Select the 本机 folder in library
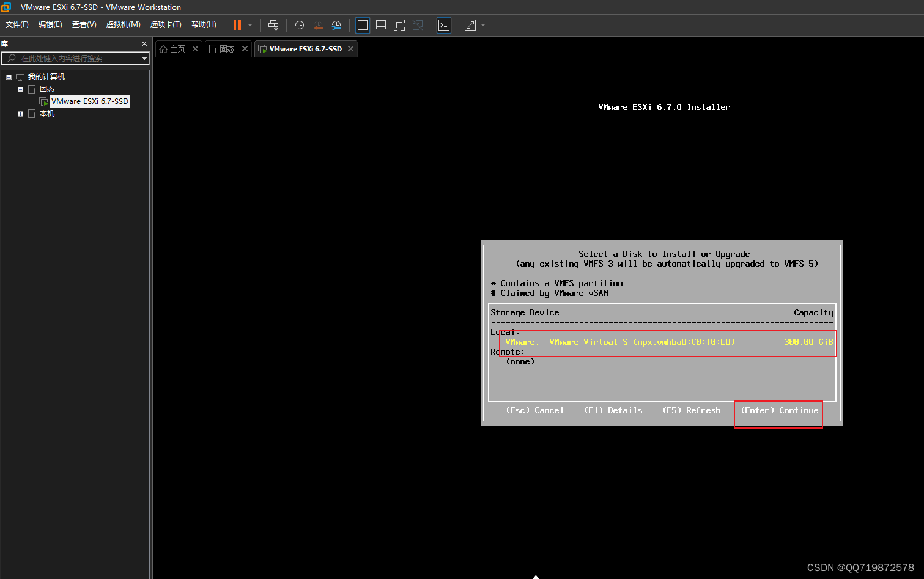 point(47,114)
